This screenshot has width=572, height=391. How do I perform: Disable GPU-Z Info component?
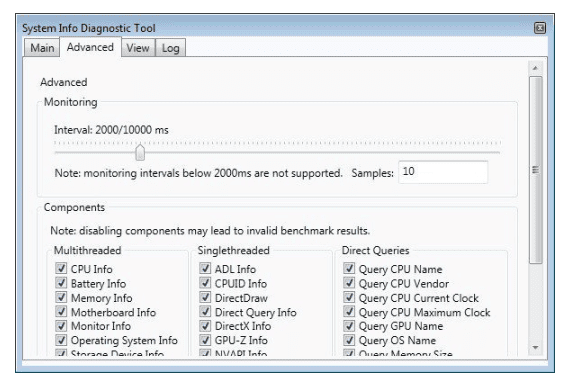(205, 340)
